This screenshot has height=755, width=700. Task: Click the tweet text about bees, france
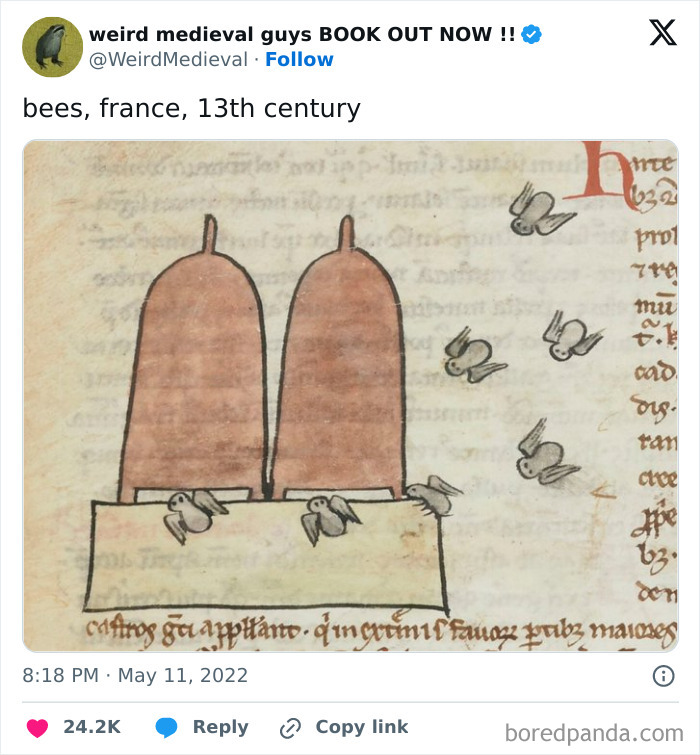point(191,108)
